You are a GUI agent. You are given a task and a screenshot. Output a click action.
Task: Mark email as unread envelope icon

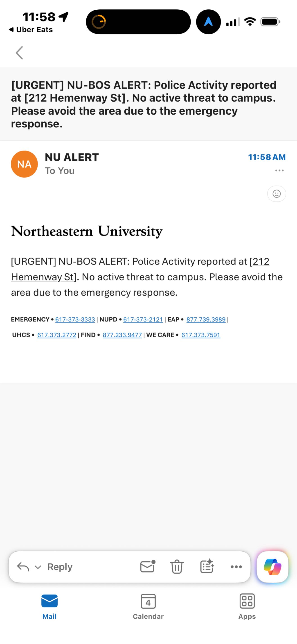(x=147, y=566)
